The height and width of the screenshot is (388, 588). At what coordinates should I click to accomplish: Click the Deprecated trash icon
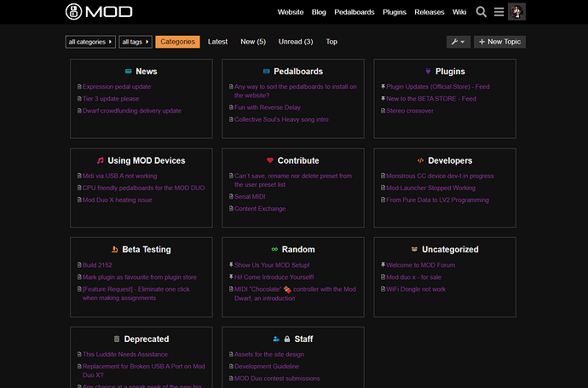point(117,339)
